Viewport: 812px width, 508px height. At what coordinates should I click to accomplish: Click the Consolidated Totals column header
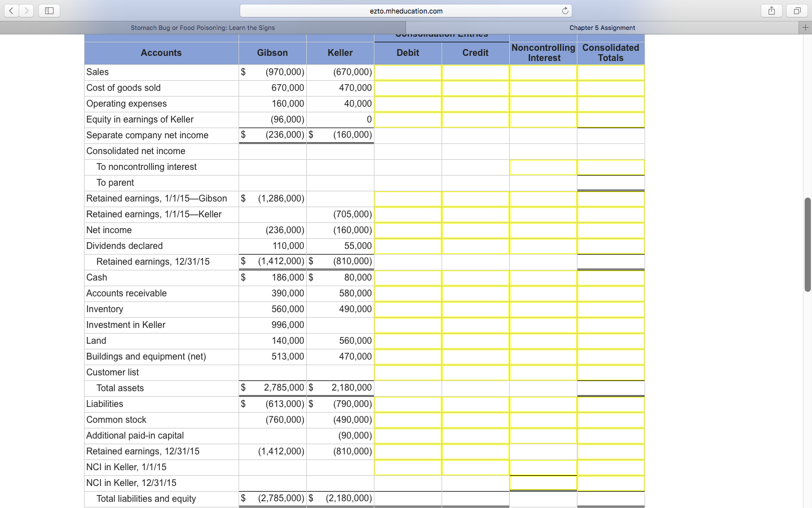click(x=611, y=53)
